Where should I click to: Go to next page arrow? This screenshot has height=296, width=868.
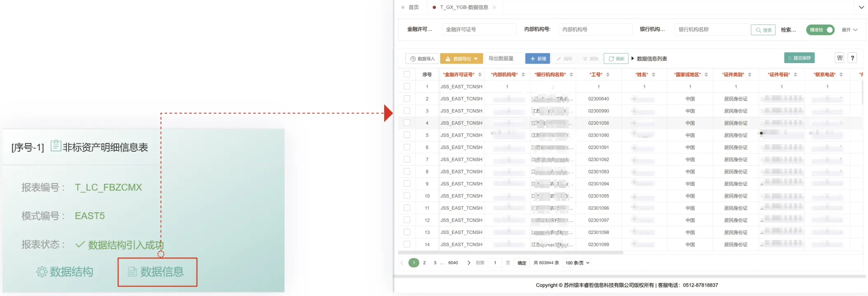[469, 263]
